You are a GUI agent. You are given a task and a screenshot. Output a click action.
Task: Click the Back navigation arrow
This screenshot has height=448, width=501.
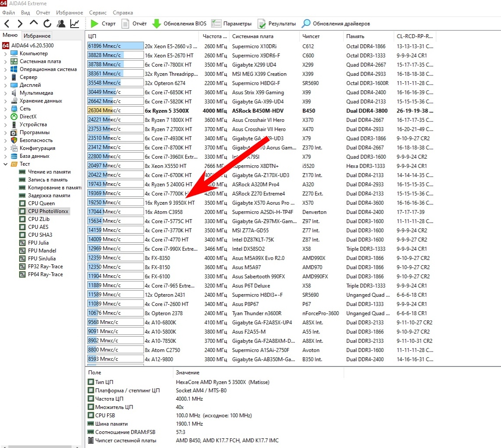pos(7,24)
